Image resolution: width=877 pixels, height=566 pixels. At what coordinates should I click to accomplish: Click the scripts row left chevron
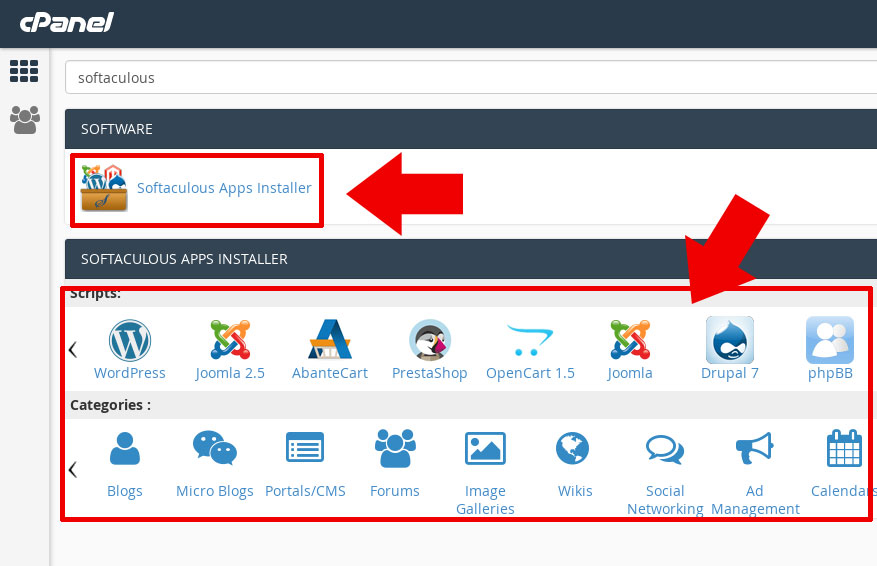coord(73,350)
